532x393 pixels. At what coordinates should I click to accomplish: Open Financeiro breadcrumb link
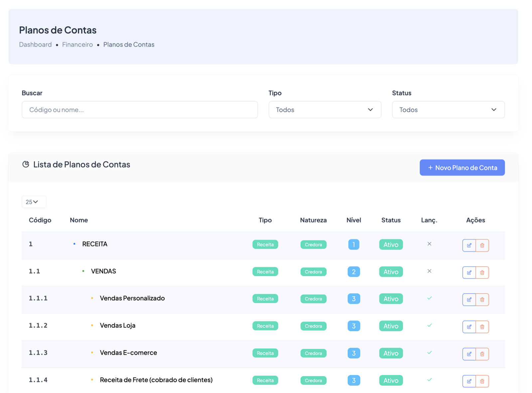click(x=77, y=45)
